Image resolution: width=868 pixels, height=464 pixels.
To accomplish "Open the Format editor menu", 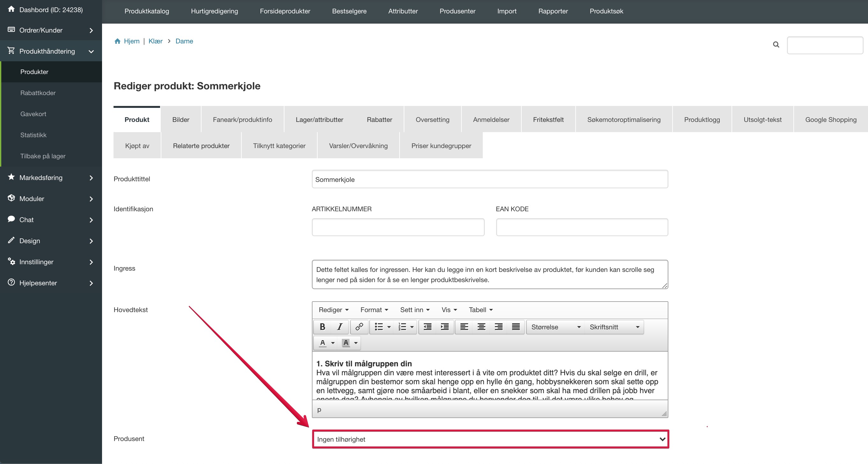I will 374,310.
